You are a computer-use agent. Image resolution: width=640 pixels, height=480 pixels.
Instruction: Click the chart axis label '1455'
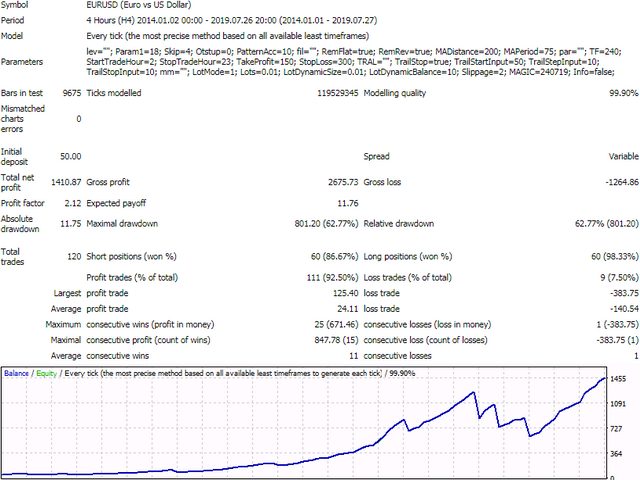pos(618,379)
